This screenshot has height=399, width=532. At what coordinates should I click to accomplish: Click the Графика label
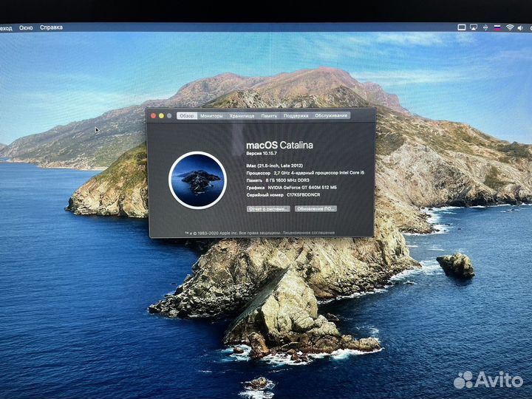pos(256,188)
